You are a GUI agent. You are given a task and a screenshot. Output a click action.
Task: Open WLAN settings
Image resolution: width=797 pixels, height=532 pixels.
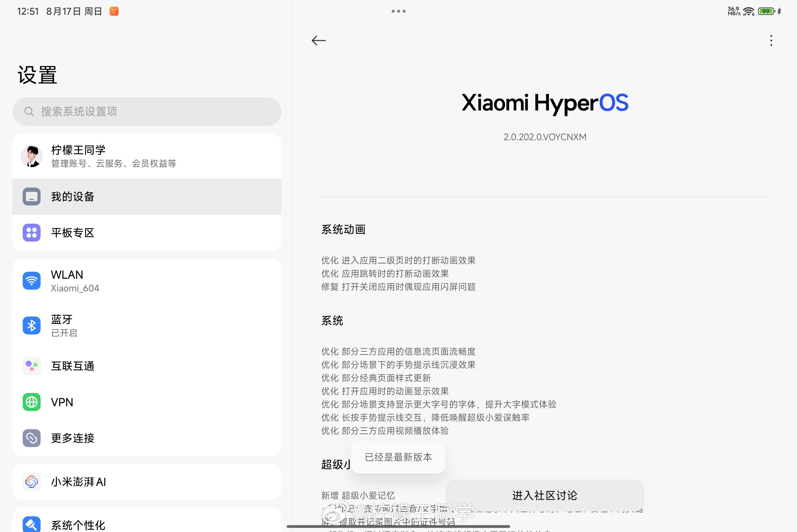click(147, 281)
